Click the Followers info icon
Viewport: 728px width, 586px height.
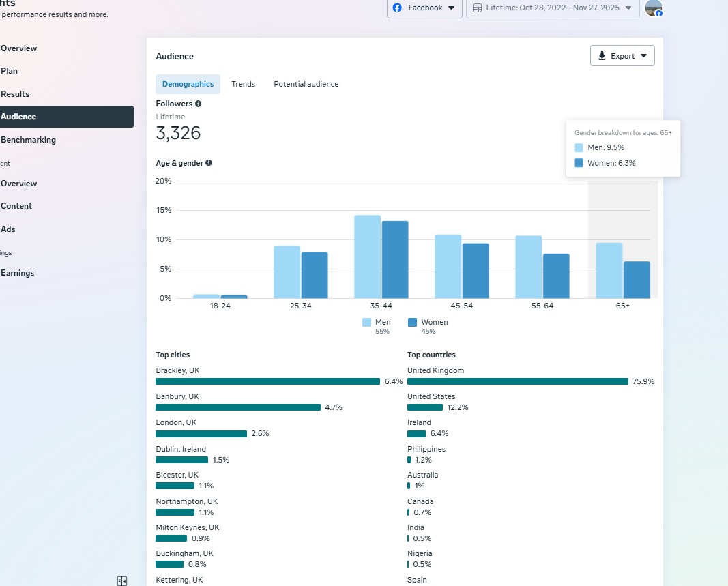point(199,104)
